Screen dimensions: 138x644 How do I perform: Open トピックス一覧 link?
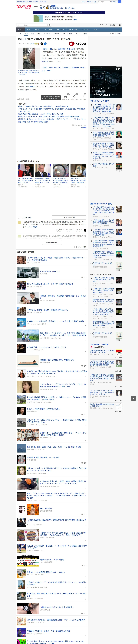click(115, 33)
